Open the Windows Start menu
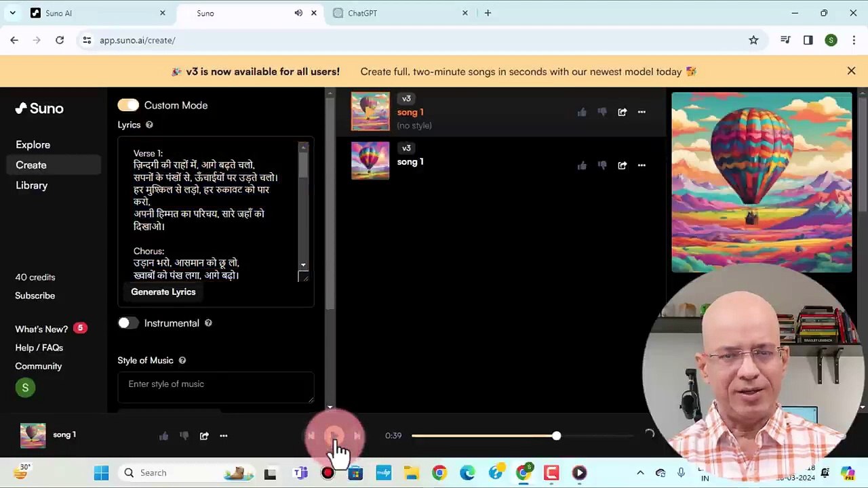868x488 pixels. (x=101, y=472)
